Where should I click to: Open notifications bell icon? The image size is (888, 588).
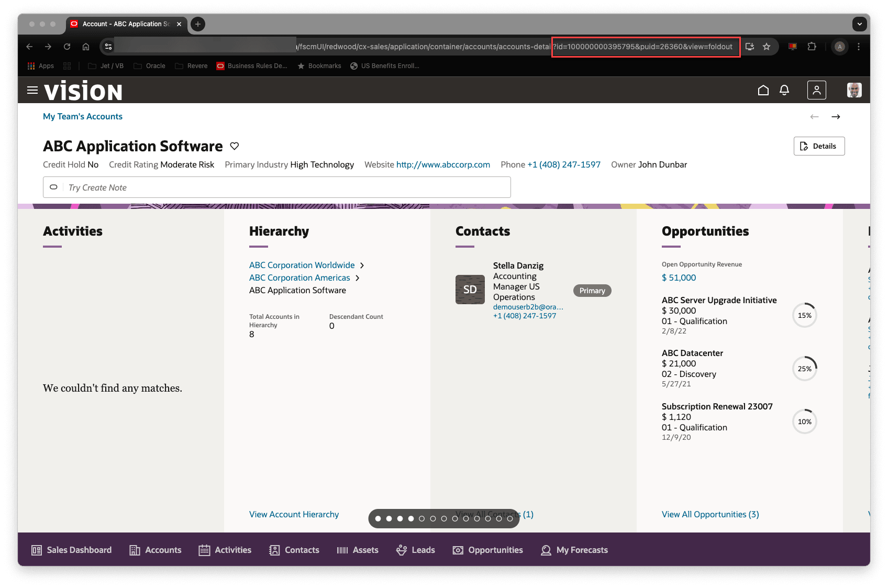point(784,90)
